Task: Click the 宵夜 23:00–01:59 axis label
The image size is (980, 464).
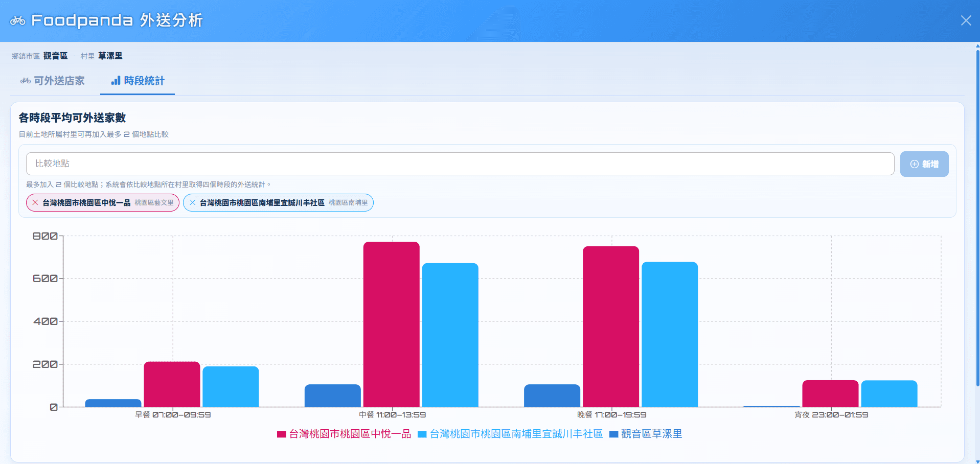Action: tap(831, 415)
